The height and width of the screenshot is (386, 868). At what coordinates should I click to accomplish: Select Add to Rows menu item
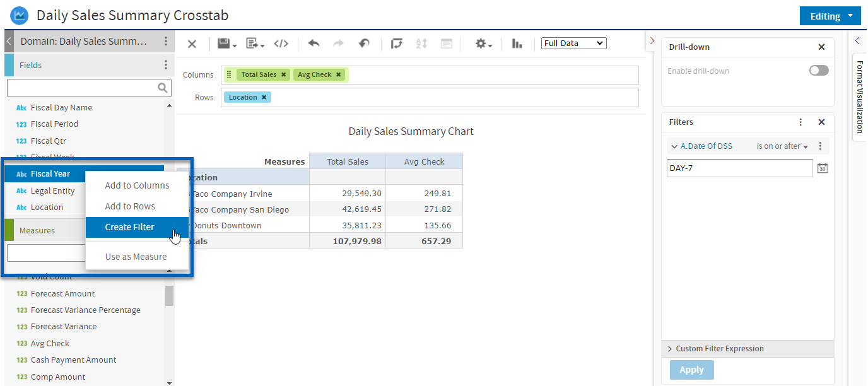click(x=137, y=206)
